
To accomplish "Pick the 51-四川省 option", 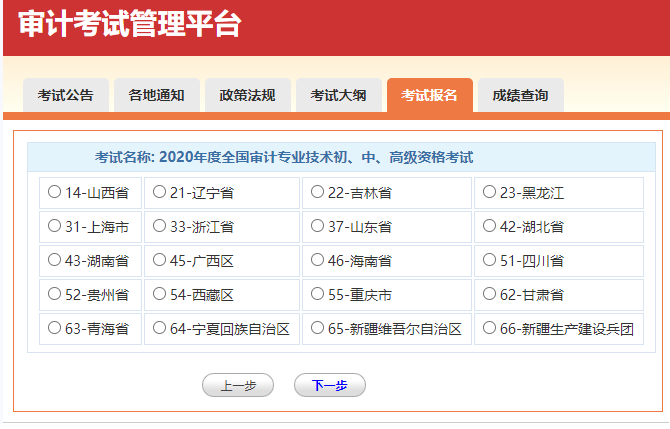I will [x=489, y=259].
